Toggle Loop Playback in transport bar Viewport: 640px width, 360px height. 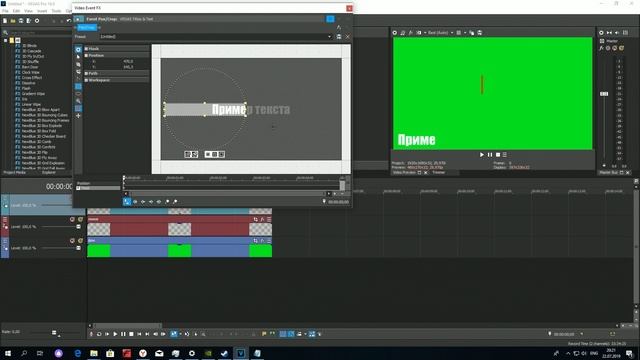[x=99, y=334]
